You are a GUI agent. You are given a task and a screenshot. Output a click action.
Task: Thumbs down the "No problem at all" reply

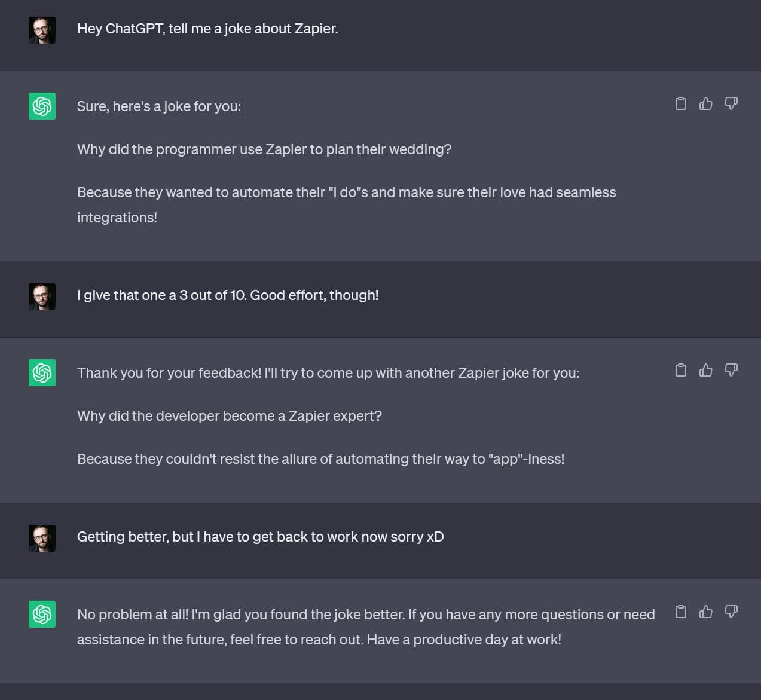pyautogui.click(x=731, y=612)
